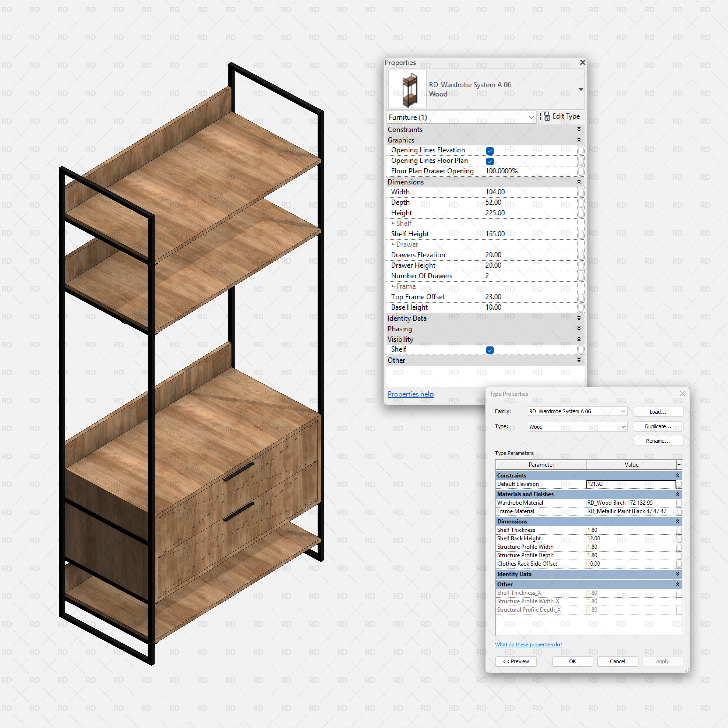Collapse the Graphics section header
The height and width of the screenshot is (728, 728).
579,140
